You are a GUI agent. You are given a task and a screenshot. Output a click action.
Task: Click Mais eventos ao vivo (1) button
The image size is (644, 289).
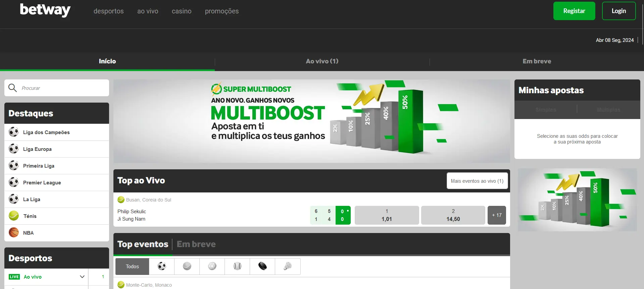pyautogui.click(x=477, y=181)
